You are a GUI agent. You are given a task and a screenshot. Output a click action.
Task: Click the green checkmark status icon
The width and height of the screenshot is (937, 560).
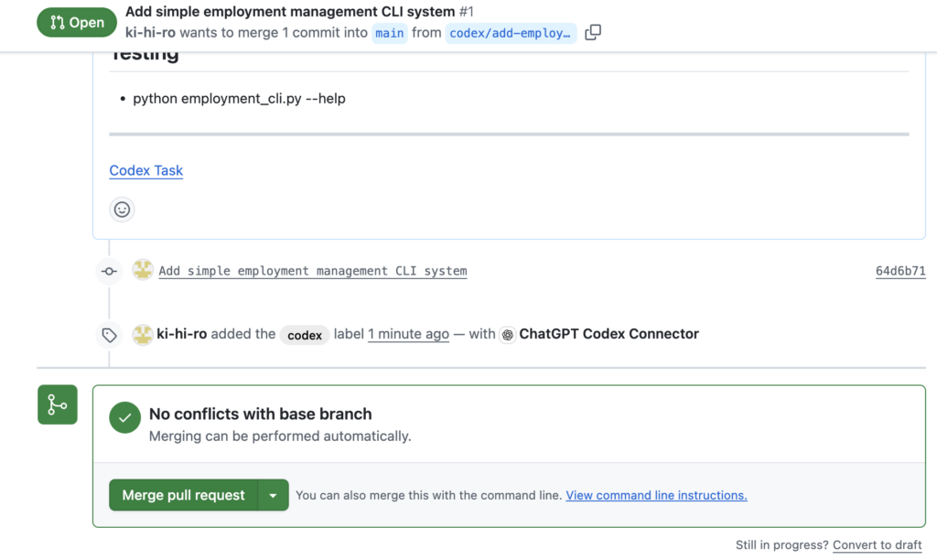pyautogui.click(x=124, y=417)
